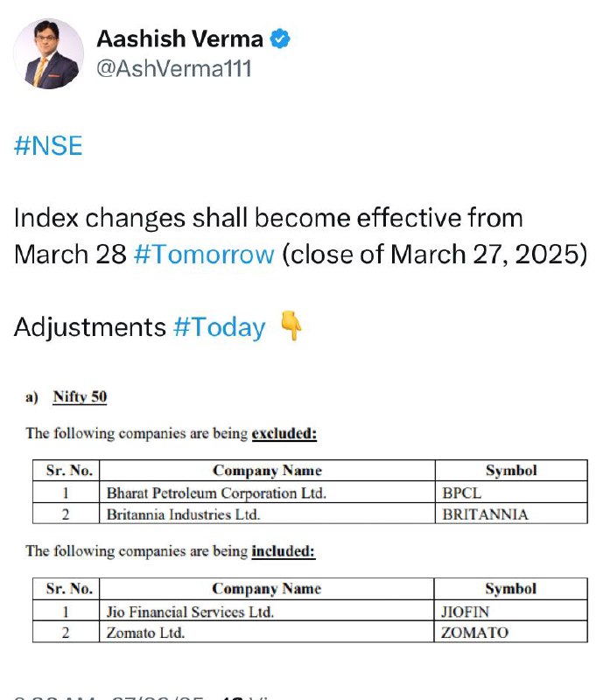This screenshot has height=700, width=603.
Task: Select the Zomato Ltd. company cell
Action: pyautogui.click(x=267, y=632)
